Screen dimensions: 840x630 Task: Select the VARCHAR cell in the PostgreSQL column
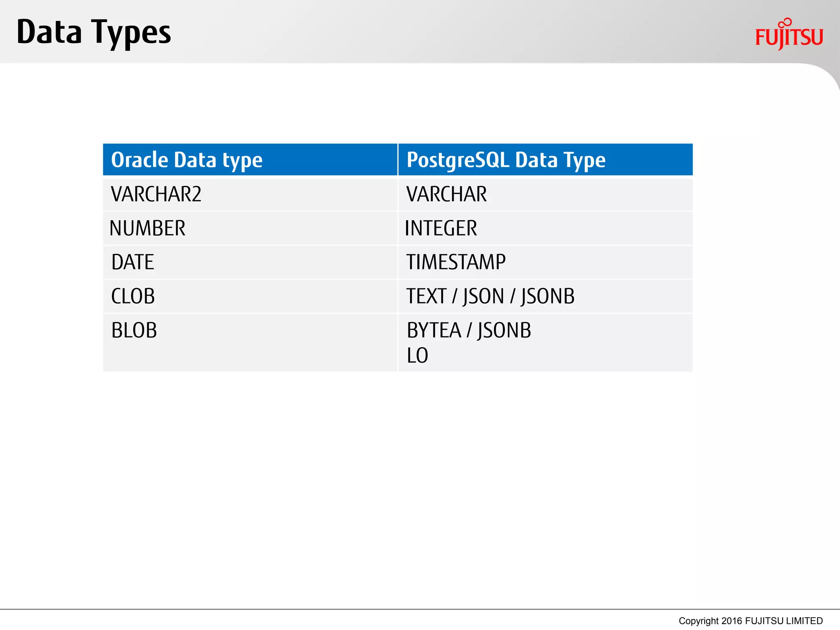click(x=546, y=194)
